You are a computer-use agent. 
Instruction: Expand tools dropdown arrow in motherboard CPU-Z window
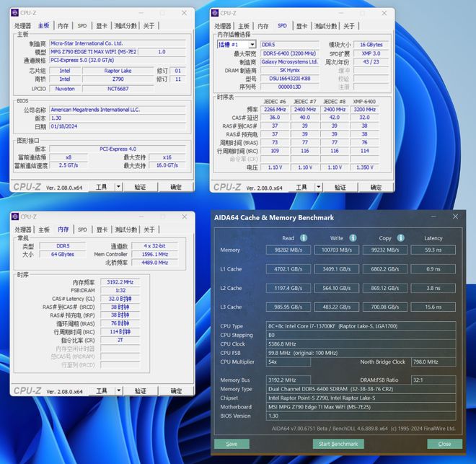pyautogui.click(x=119, y=187)
